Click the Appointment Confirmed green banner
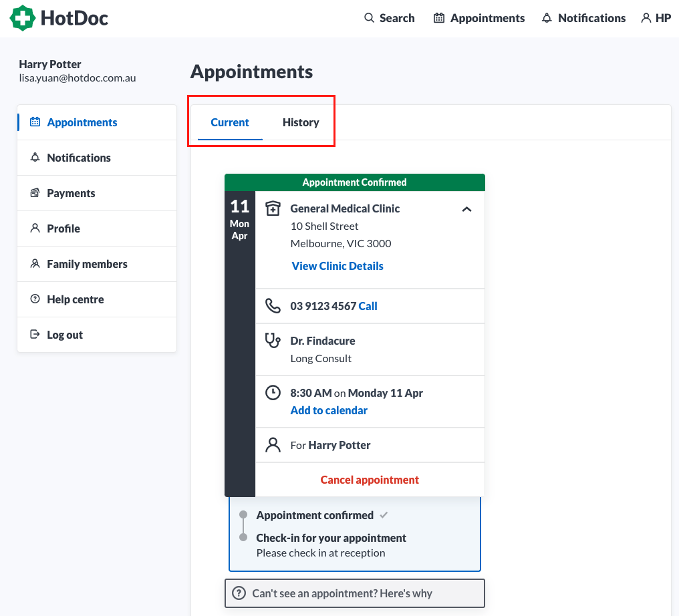 [x=355, y=182]
